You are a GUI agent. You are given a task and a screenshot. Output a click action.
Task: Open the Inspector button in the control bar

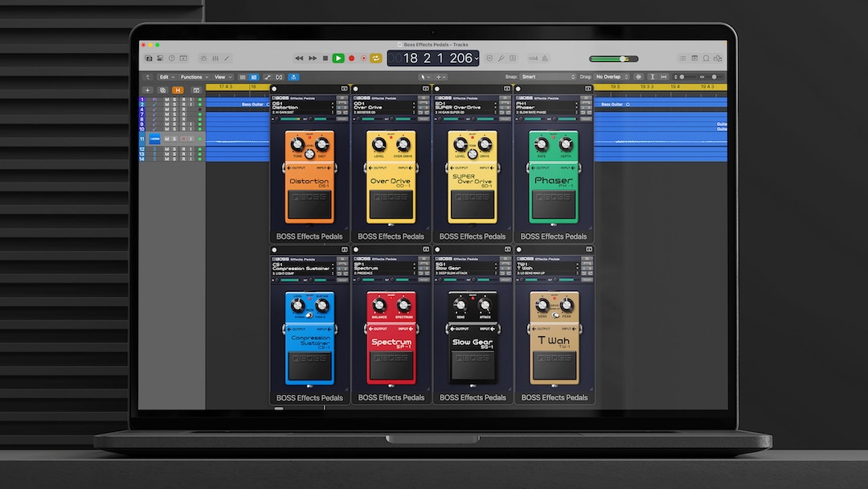pos(160,58)
